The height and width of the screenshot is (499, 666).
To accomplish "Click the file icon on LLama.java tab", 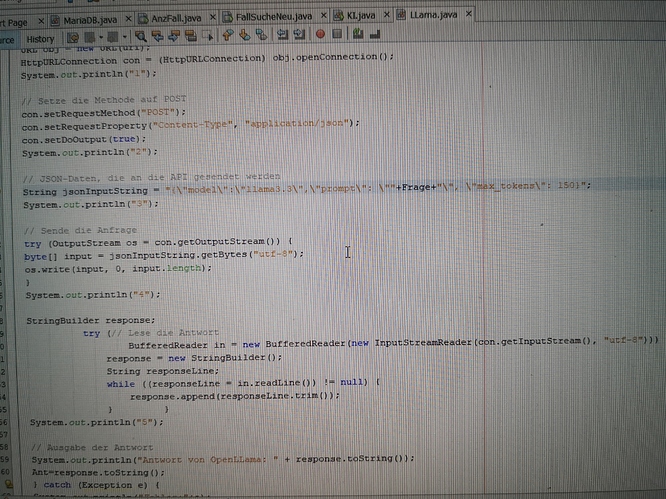I will tap(401, 15).
